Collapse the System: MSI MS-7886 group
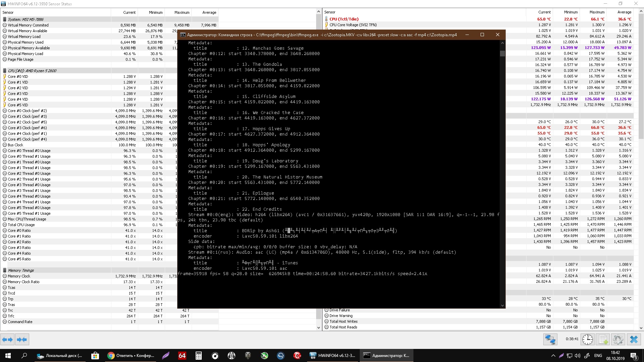The height and width of the screenshot is (362, 644). click(5, 19)
